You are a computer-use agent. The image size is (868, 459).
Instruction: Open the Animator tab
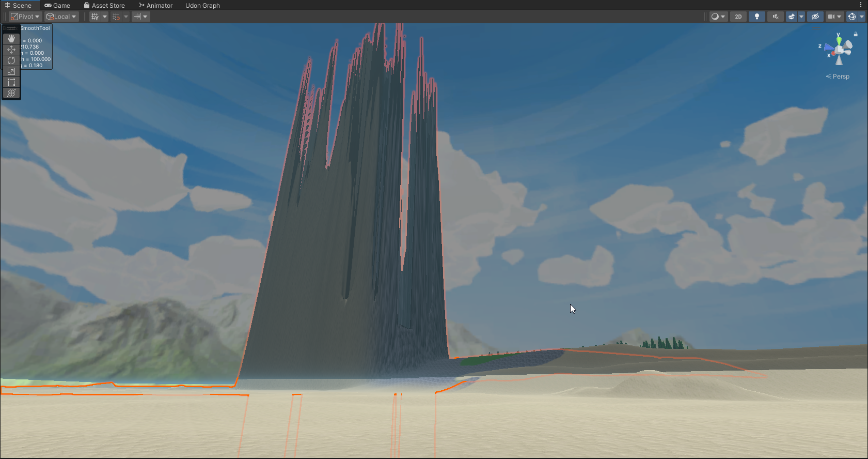point(155,5)
